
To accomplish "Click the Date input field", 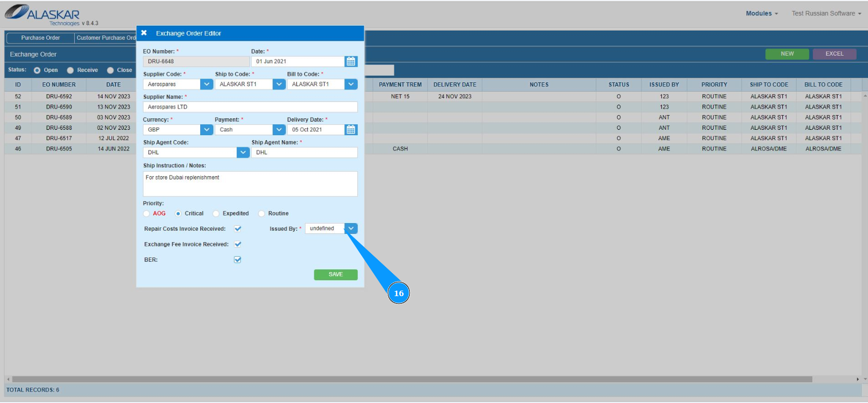I will click(298, 62).
